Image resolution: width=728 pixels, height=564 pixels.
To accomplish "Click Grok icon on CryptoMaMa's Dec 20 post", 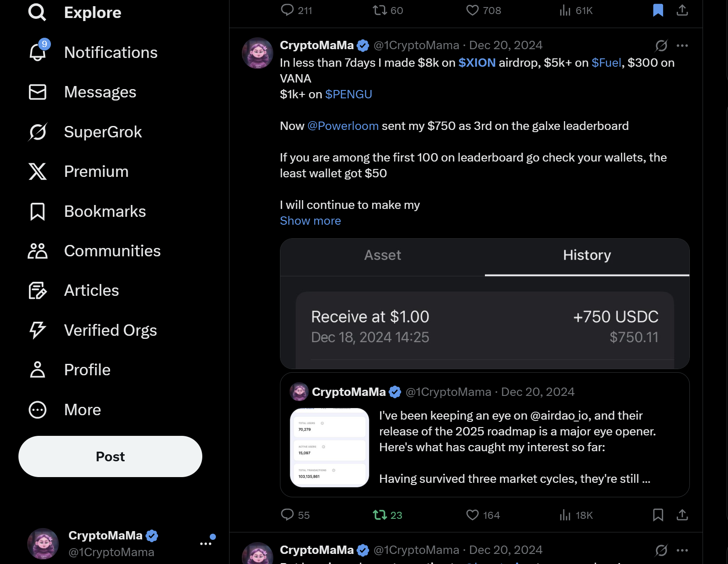I will [661, 46].
